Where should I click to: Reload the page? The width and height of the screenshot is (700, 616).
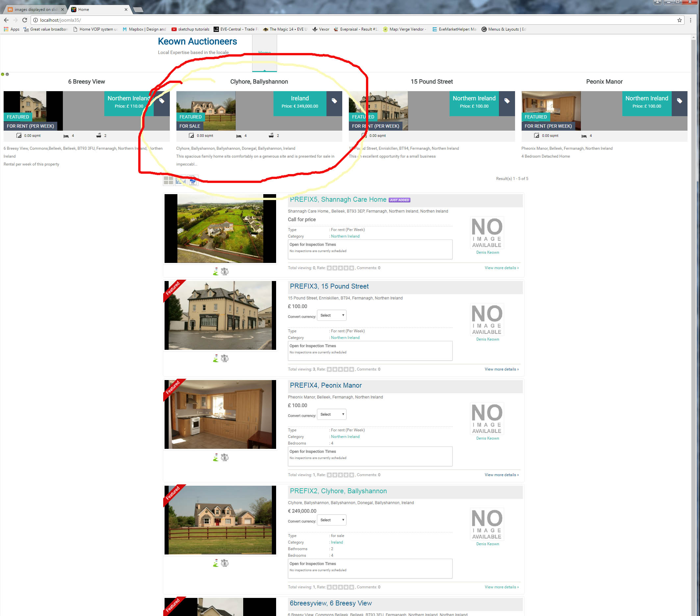(25, 20)
